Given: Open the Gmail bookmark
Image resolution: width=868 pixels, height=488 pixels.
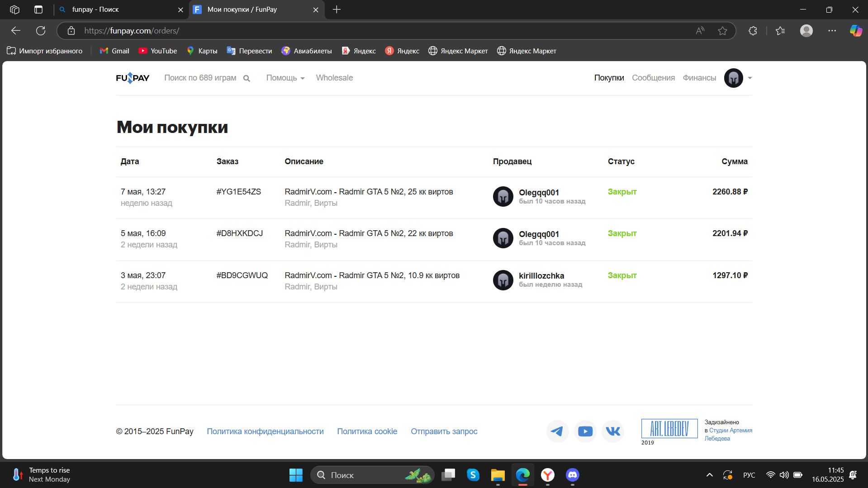Looking at the screenshot, I should [114, 51].
